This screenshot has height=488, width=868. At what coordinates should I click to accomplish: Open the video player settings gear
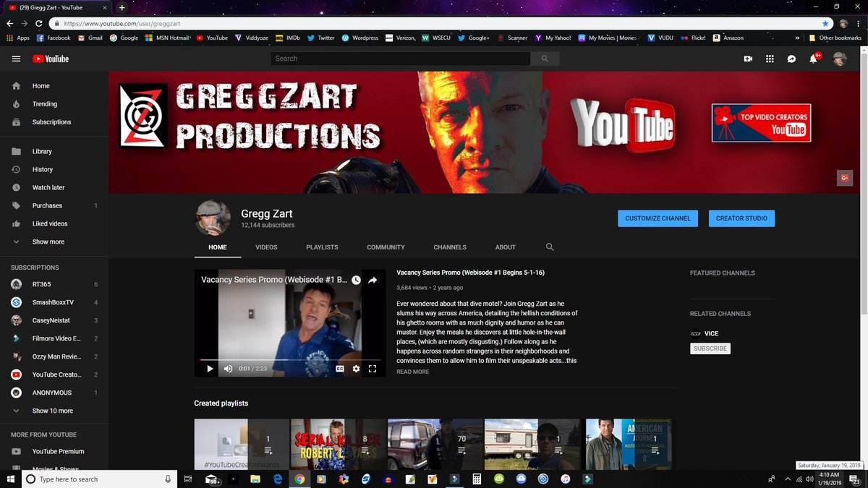click(356, 369)
